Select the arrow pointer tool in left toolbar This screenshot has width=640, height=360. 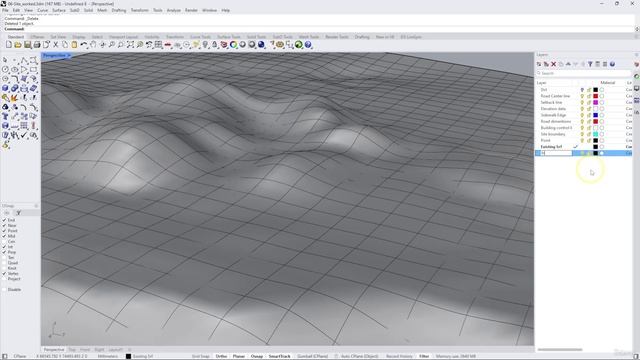coord(5,60)
